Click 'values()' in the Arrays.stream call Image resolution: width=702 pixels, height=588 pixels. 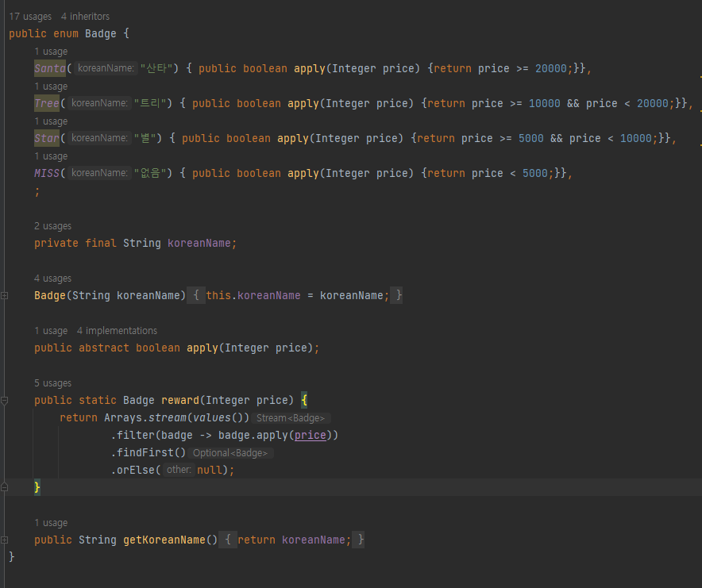(x=218, y=417)
